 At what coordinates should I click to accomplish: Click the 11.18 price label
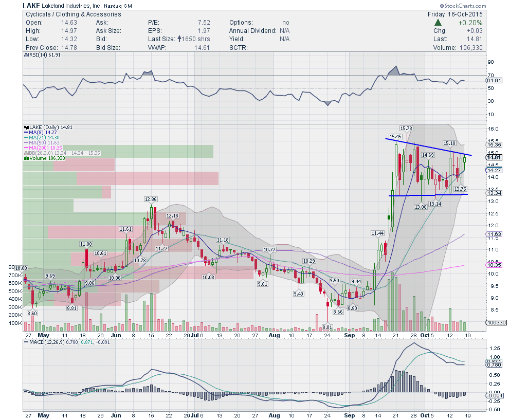(x=223, y=240)
